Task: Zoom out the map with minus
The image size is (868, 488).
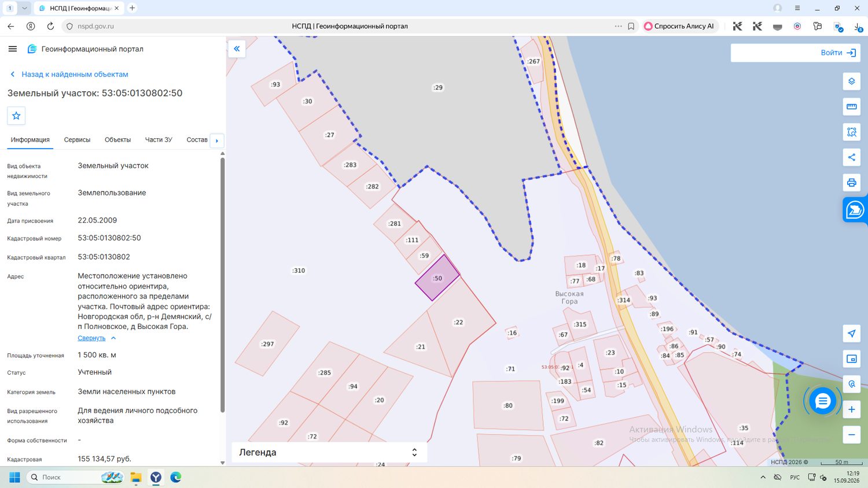Action: (x=851, y=435)
